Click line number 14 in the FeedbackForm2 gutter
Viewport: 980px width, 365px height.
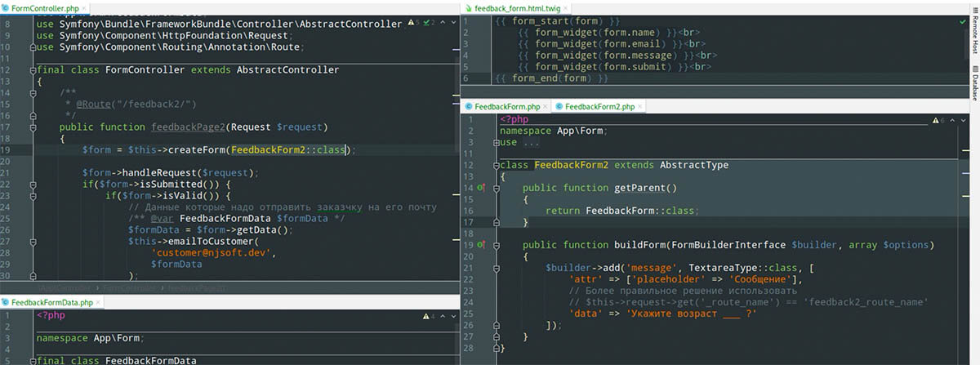470,188
